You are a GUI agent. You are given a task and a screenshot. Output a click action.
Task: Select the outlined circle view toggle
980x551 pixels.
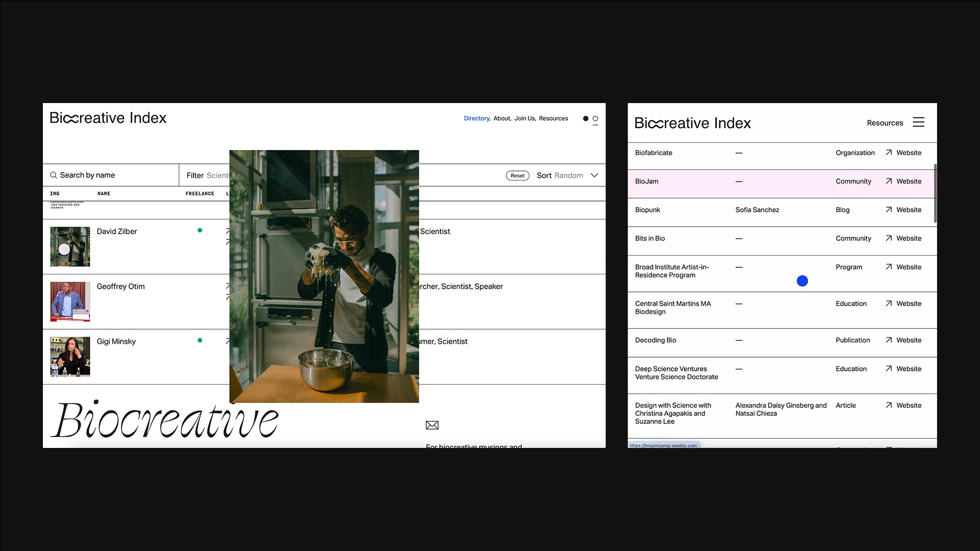point(595,118)
